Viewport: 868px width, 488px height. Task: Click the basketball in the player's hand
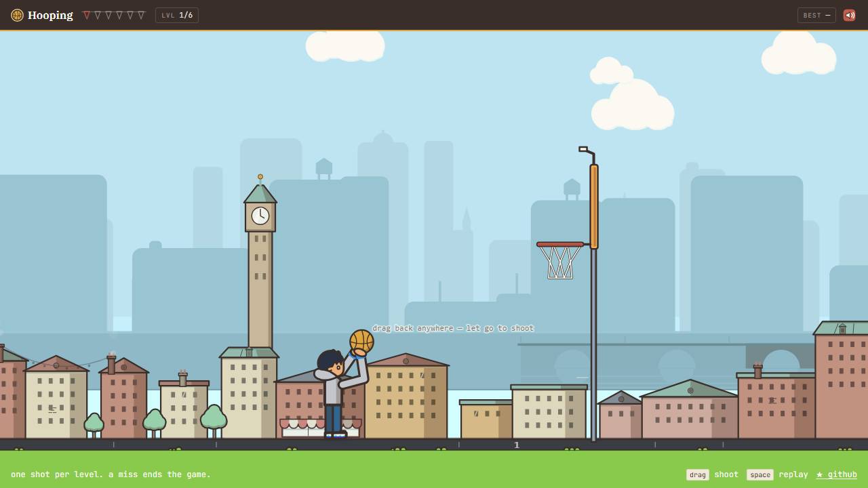[361, 342]
